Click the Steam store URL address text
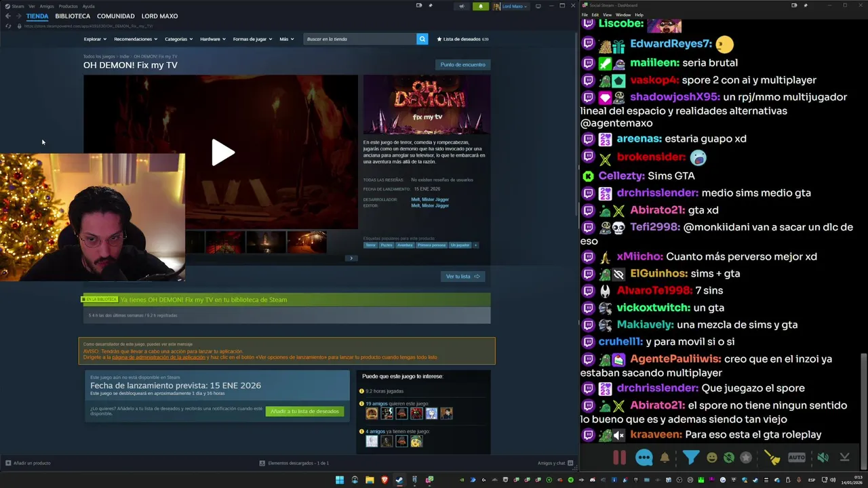This screenshot has height=488, width=868. point(89,26)
